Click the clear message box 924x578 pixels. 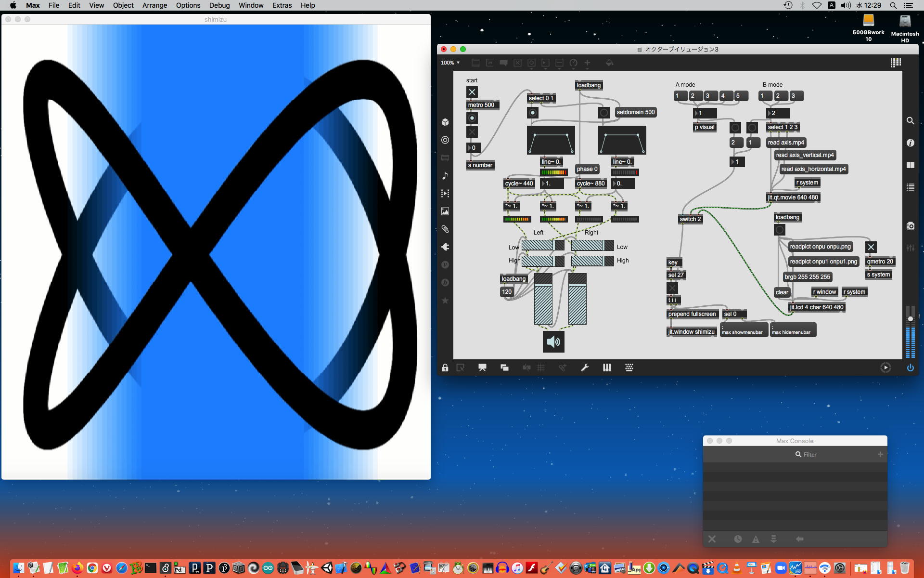[782, 292]
